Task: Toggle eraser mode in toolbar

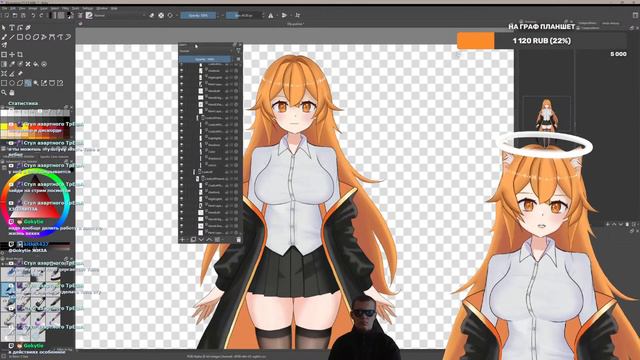Action: tap(152, 16)
